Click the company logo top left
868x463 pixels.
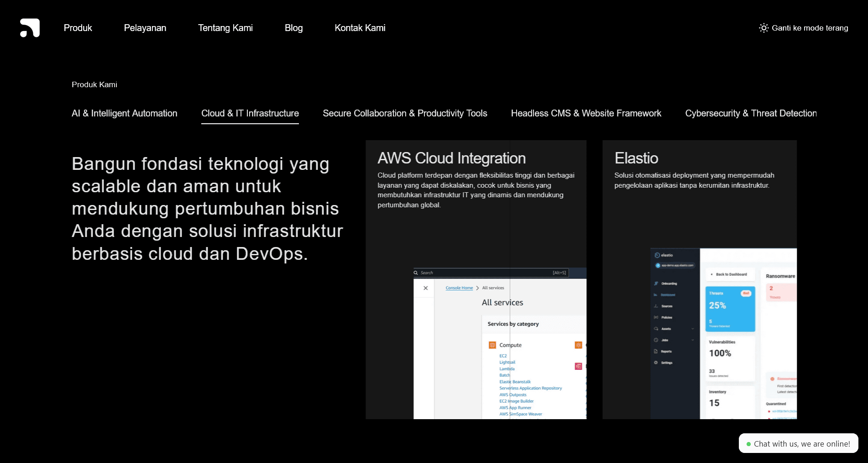click(x=29, y=28)
